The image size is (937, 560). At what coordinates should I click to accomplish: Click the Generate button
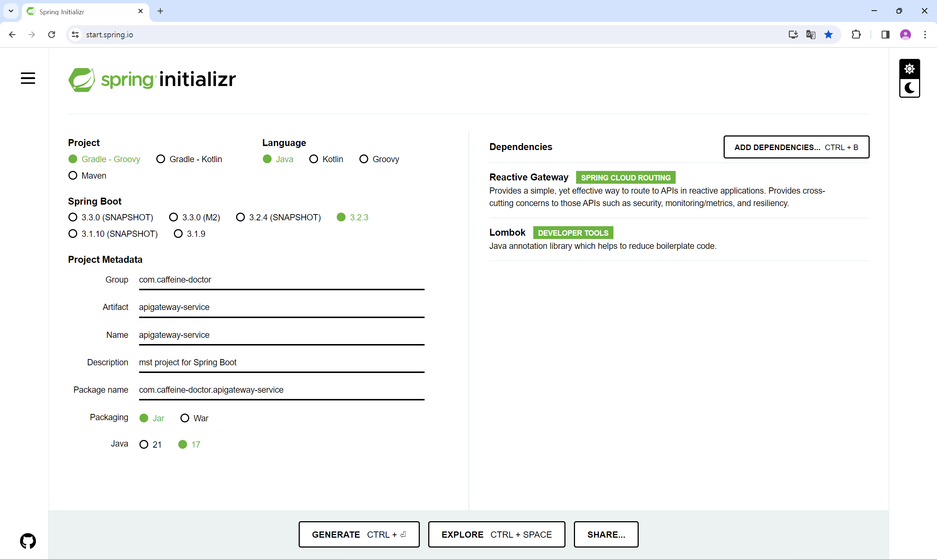click(x=358, y=534)
